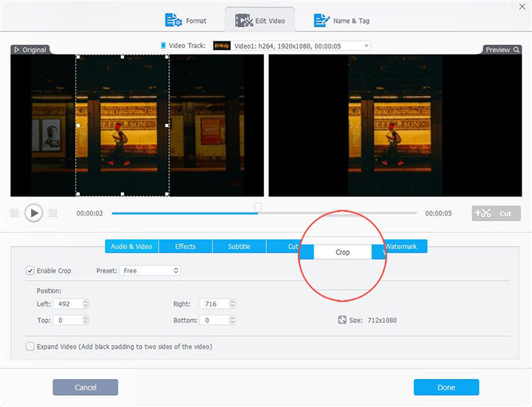Click the Right position field
Image resolution: width=532 pixels, height=407 pixels.
point(214,304)
